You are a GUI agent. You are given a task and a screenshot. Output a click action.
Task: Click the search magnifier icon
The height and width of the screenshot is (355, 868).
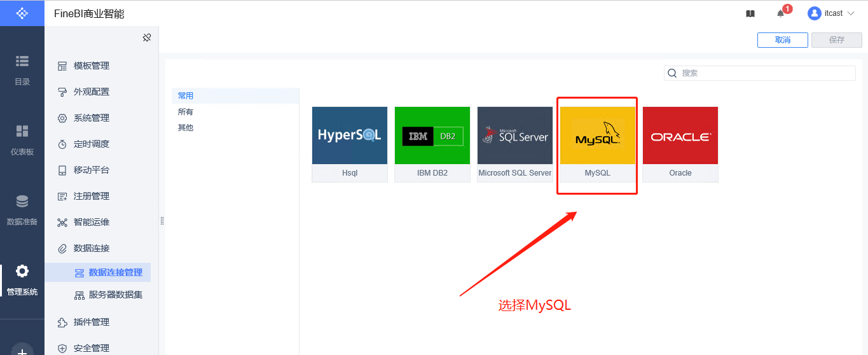coord(672,73)
